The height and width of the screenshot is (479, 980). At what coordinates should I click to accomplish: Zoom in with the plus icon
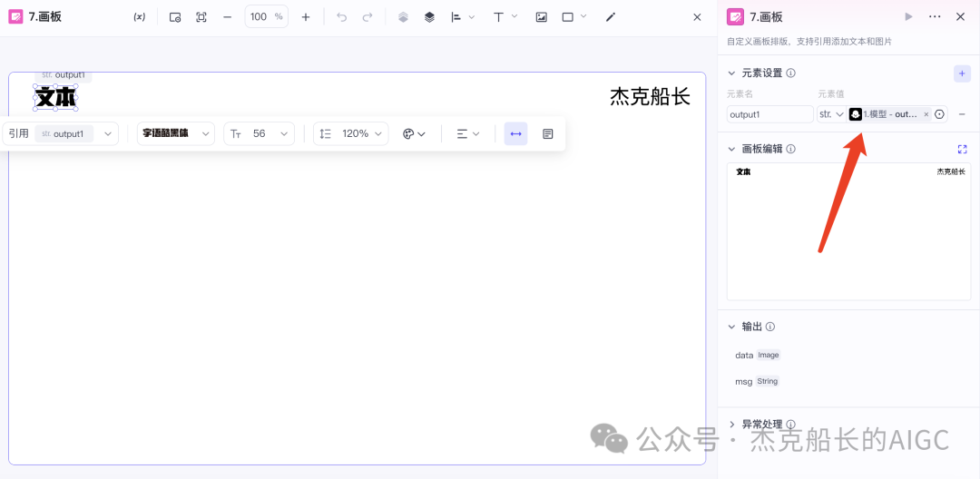point(306,17)
